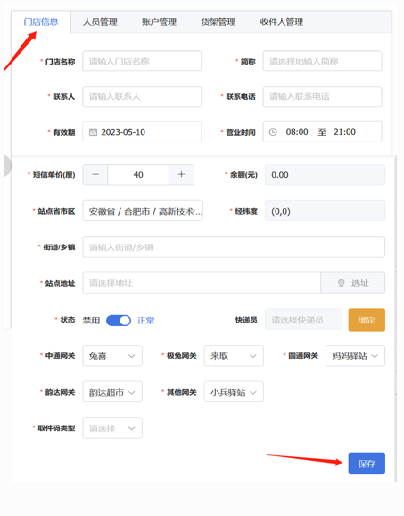Click the 门店名称 input field

click(142, 61)
